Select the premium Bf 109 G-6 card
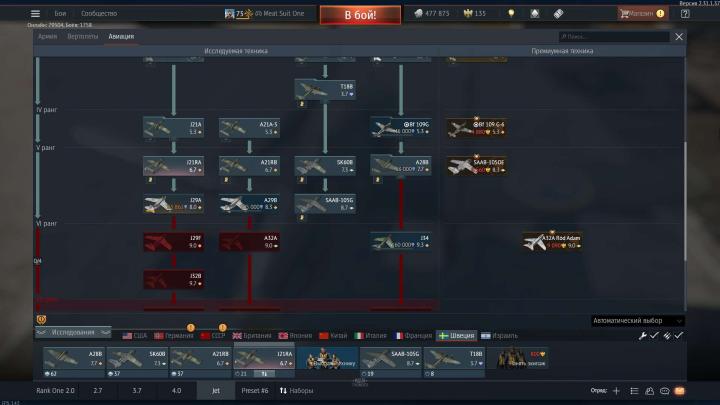The width and height of the screenshot is (720, 405). (x=477, y=128)
